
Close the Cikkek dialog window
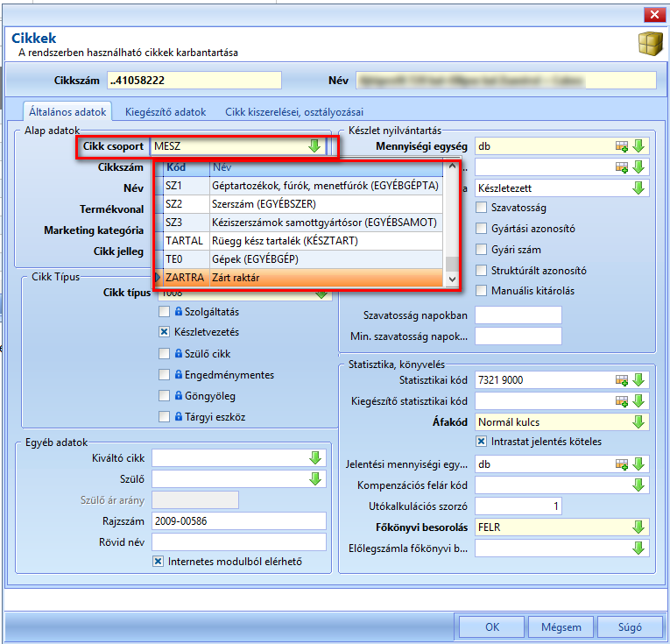point(654,15)
